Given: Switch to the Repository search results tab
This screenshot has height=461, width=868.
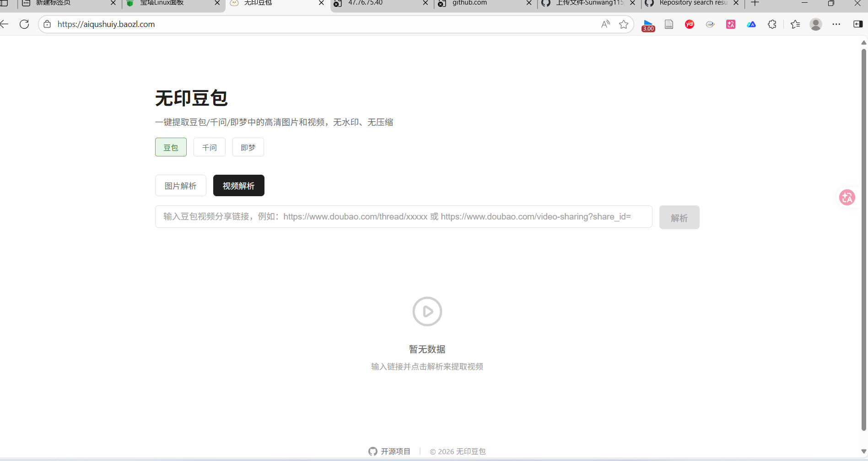Looking at the screenshot, I should 688,3.
